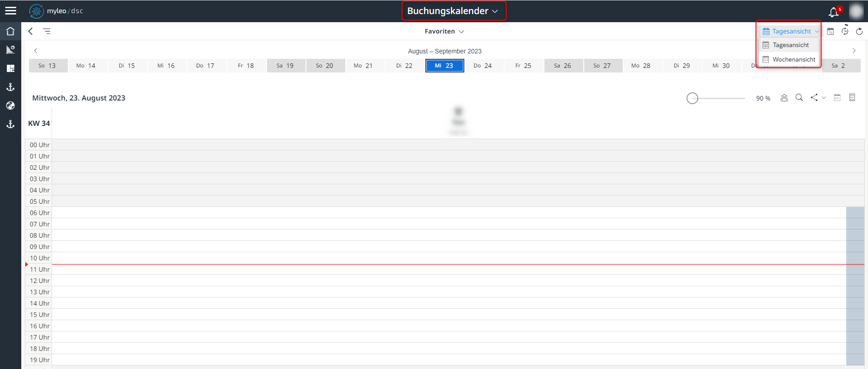Screen dimensions: 868x369
Task: Click the 12 Uhr time row
Action: point(445,281)
